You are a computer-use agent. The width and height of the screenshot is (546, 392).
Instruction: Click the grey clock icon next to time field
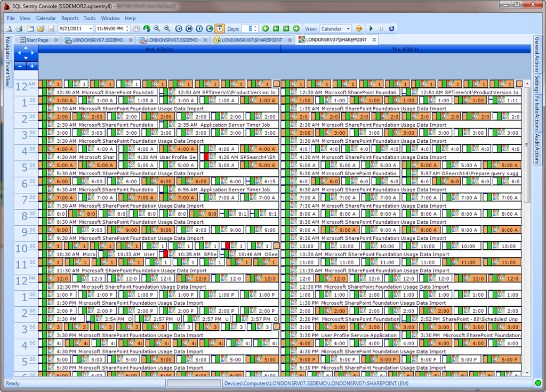coord(136,29)
